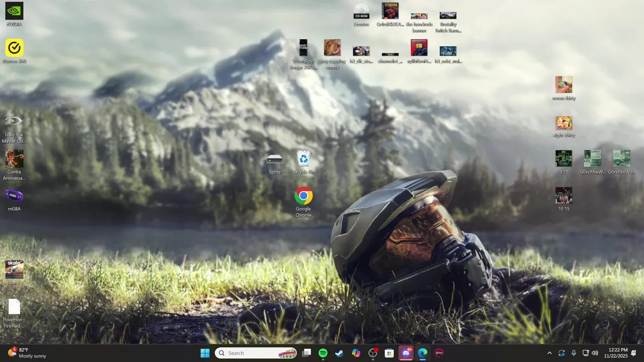This screenshot has width=644, height=362.
Task: Click the microphone tray icon
Action: [574, 353]
